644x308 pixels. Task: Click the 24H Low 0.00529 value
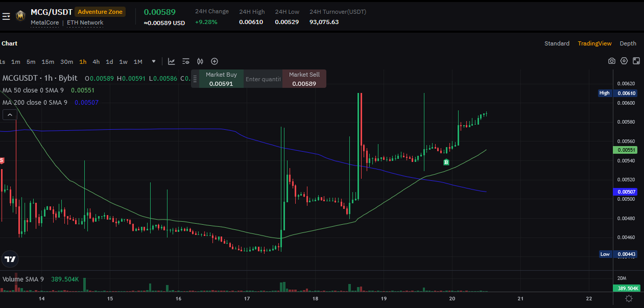[287, 22]
